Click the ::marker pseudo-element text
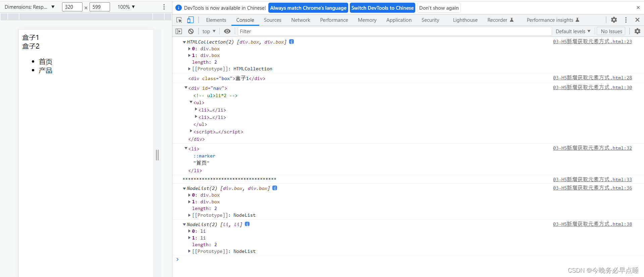This screenshot has width=644, height=277. click(204, 156)
